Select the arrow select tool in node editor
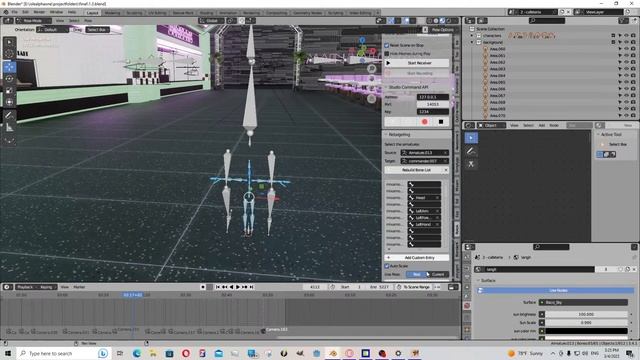The image size is (640, 360). (x=471, y=138)
